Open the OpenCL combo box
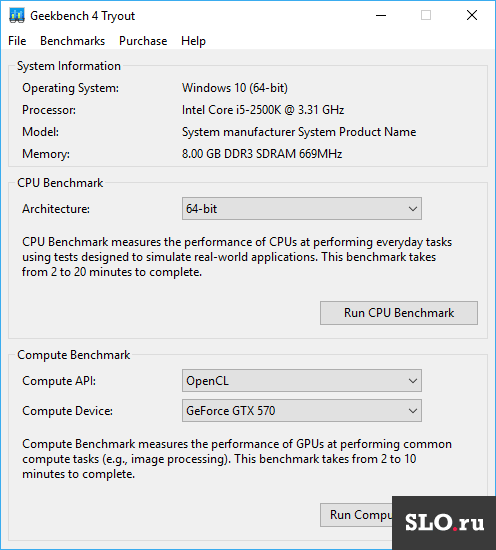Image resolution: width=496 pixels, height=550 pixels. click(x=302, y=381)
